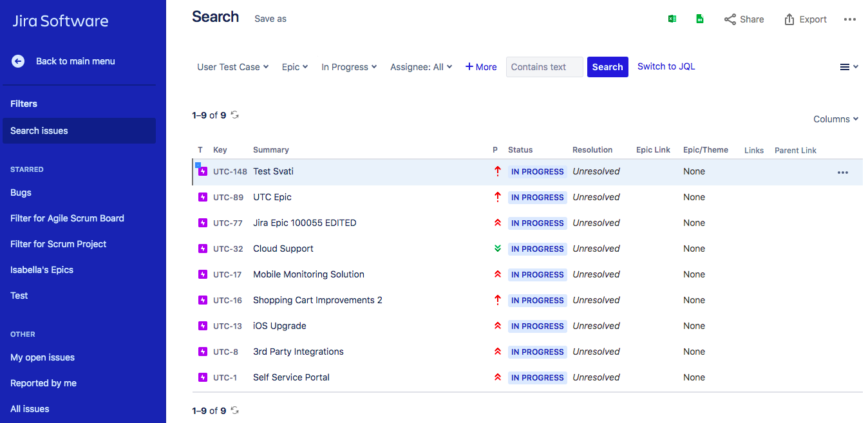868x423 pixels.
Task: Open the In Progress status filter dropdown
Action: 349,66
